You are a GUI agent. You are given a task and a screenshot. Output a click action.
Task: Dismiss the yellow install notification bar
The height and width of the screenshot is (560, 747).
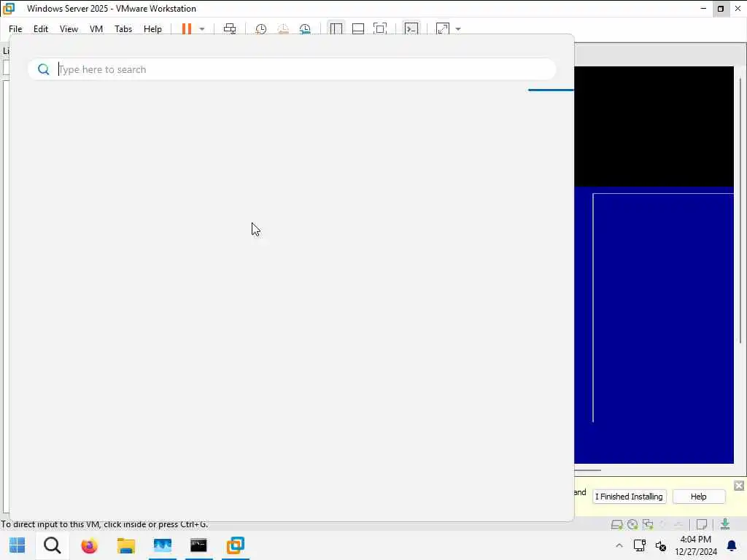tap(739, 486)
